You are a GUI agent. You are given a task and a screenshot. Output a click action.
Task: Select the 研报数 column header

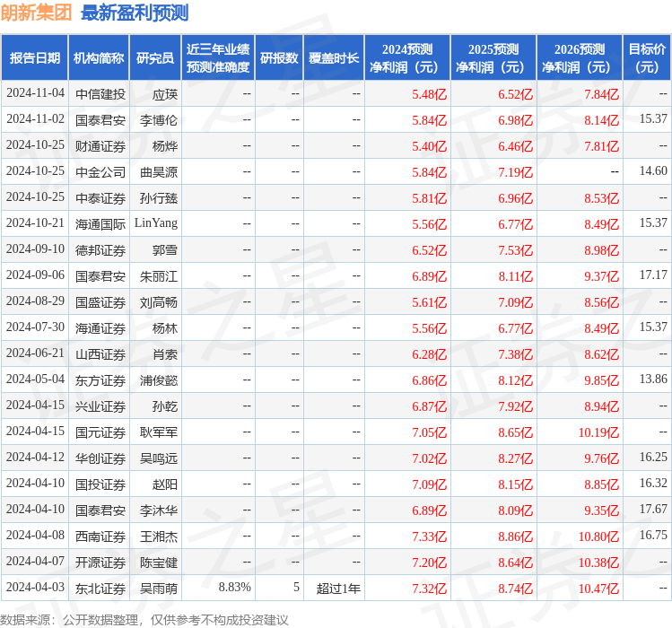click(279, 58)
